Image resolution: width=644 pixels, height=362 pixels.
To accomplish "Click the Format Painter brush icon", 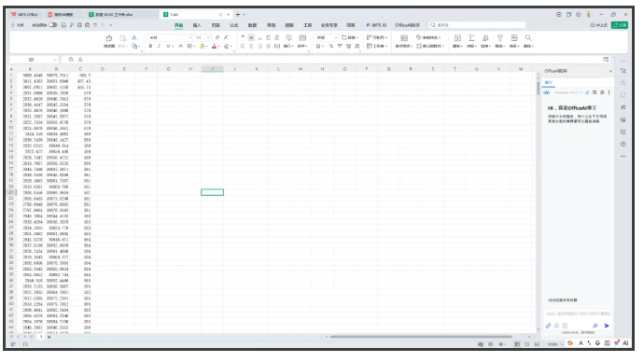I will [x=109, y=37].
